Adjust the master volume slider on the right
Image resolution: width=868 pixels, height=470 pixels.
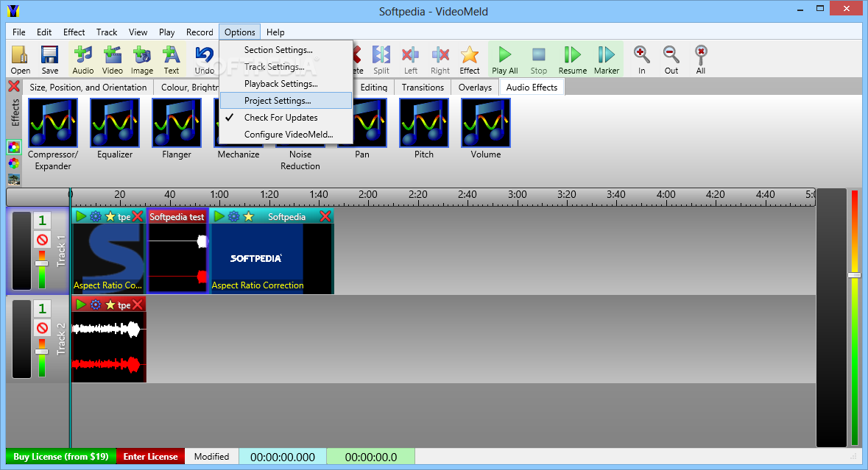click(855, 275)
